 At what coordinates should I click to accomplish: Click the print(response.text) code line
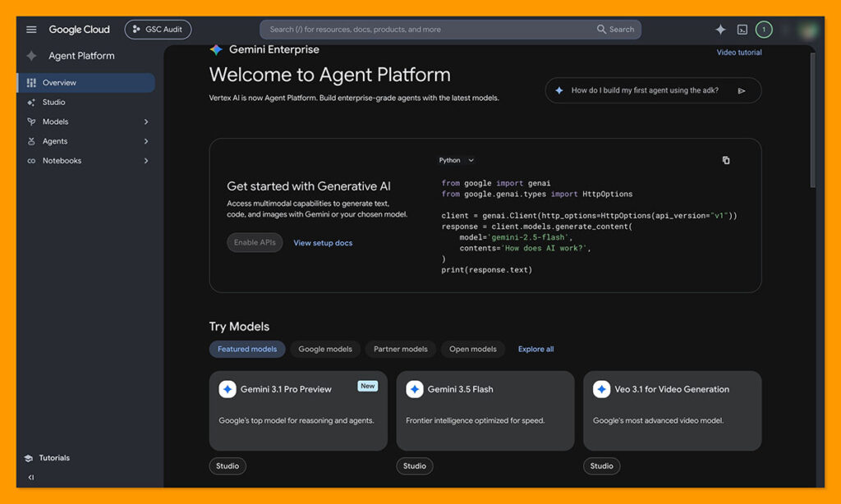click(486, 270)
